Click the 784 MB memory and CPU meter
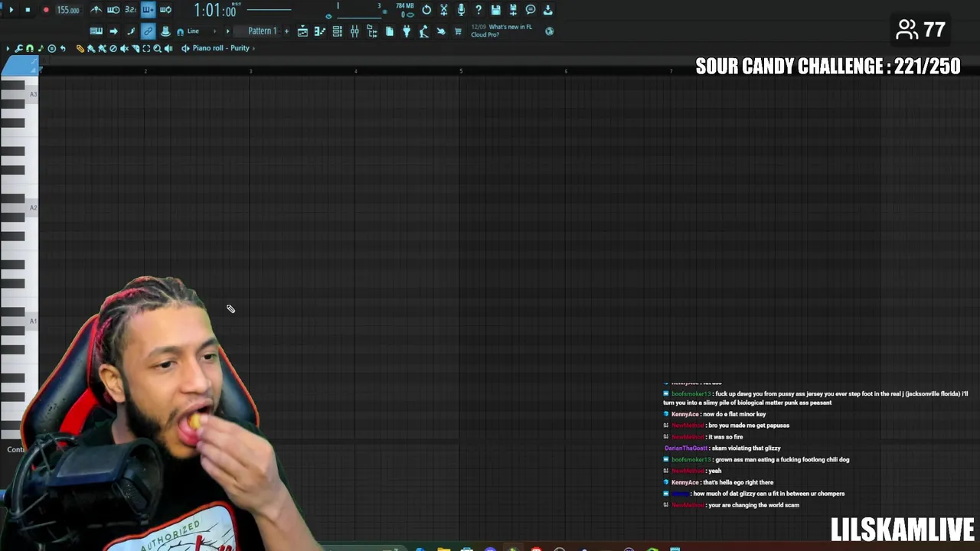980x551 pixels. tap(406, 11)
